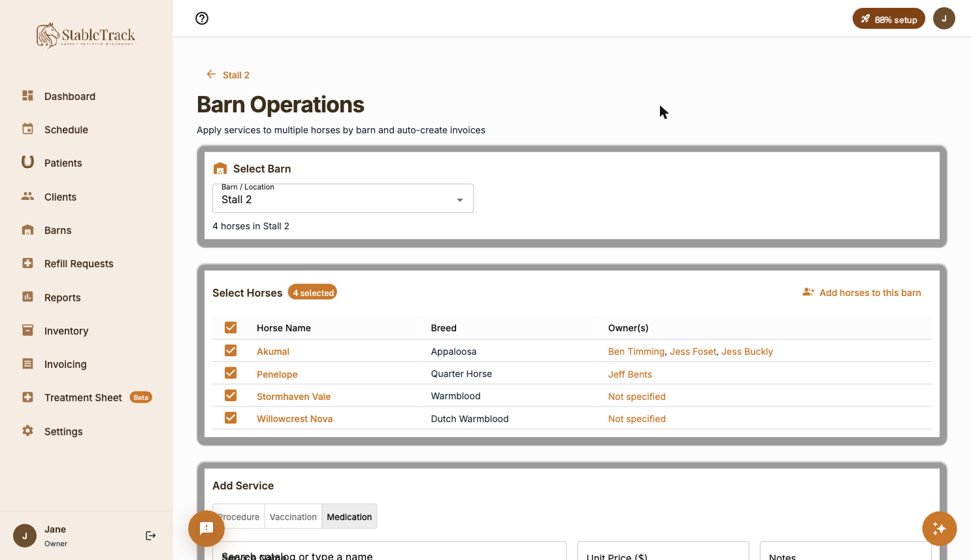The width and height of the screenshot is (971, 560).
Task: Open Inventory page from sidebar
Action: pyautogui.click(x=66, y=331)
